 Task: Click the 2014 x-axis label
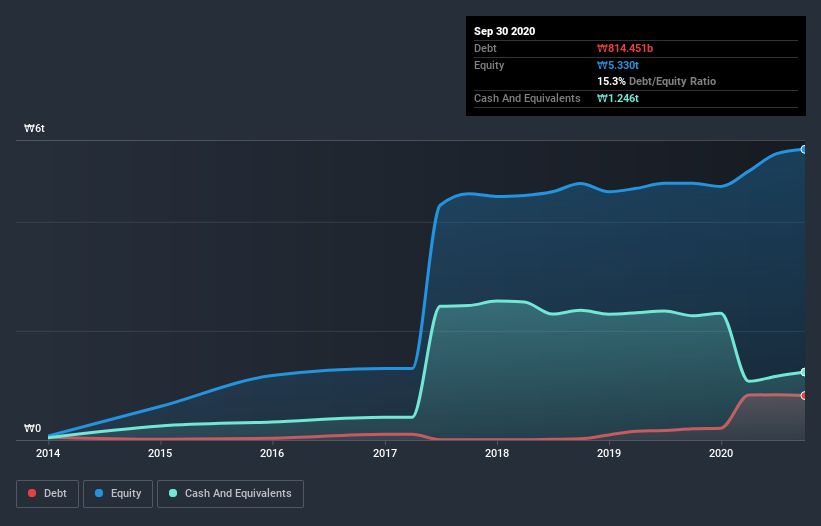pyautogui.click(x=48, y=453)
